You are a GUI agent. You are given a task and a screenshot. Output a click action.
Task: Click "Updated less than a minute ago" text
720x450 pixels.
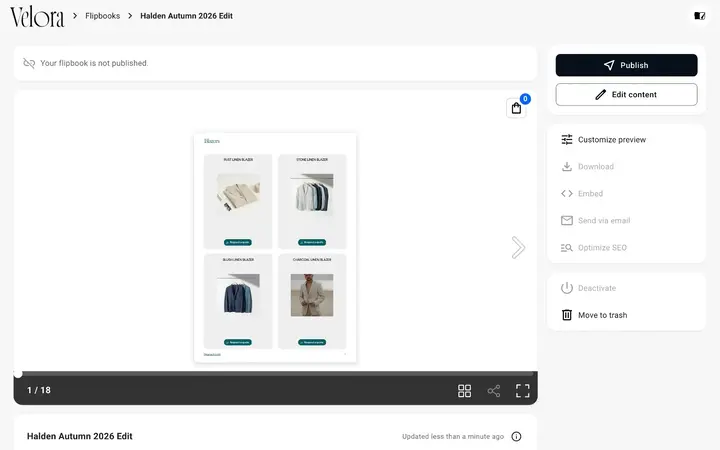tap(453, 436)
